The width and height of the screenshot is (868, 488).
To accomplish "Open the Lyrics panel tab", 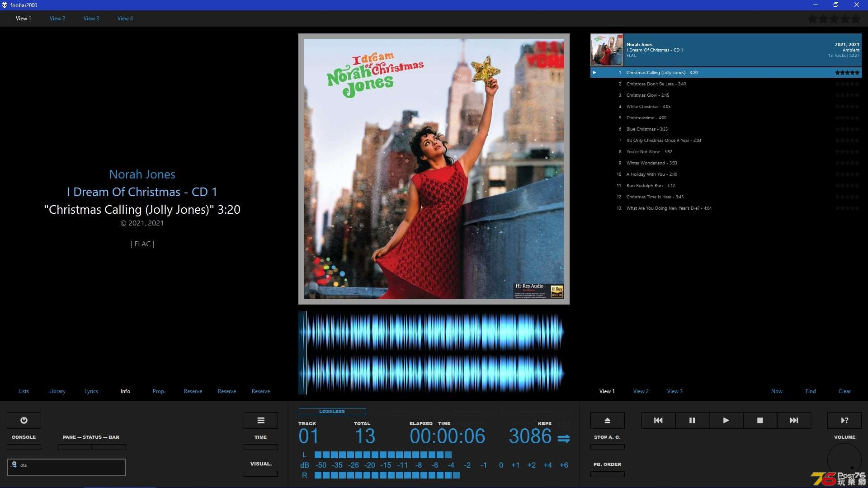I will [x=91, y=391].
